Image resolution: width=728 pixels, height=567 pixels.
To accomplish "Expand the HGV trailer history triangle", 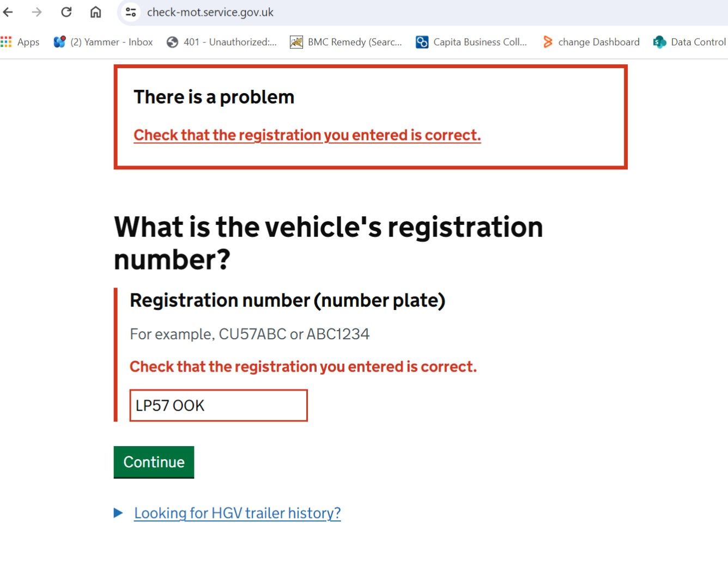I will point(118,513).
